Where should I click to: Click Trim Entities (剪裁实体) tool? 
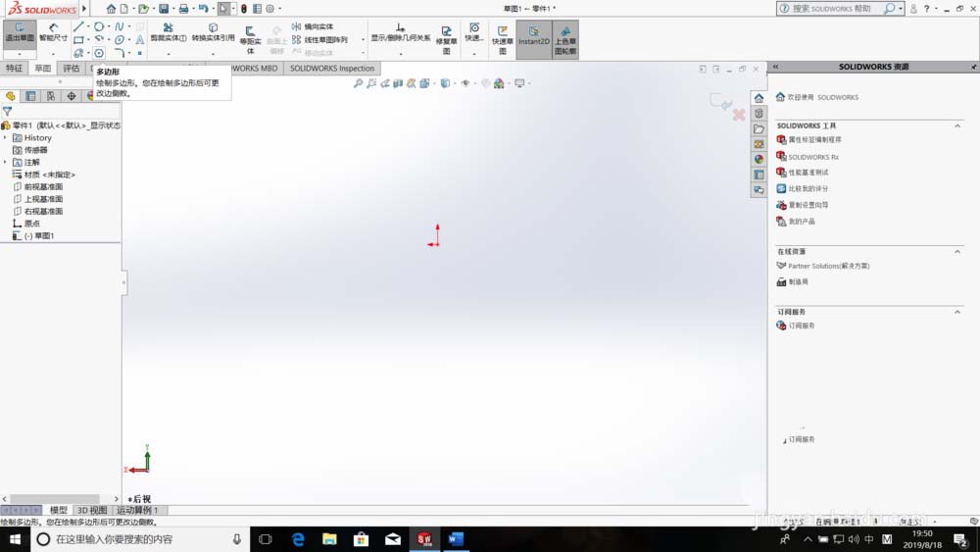(169, 33)
